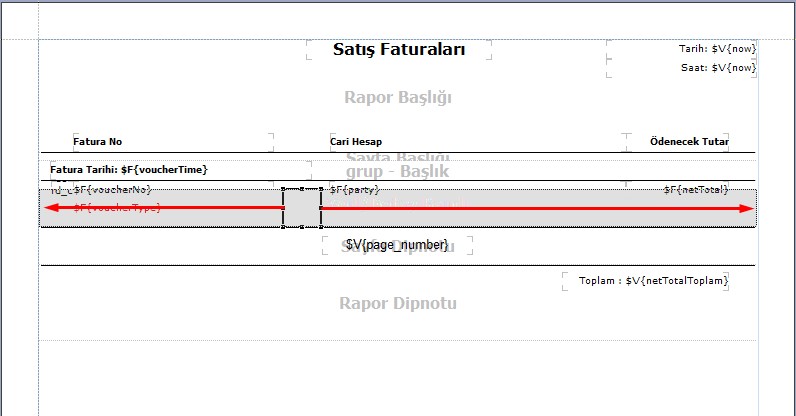
Task: Click the grup - Başlık band label
Action: coord(398,172)
